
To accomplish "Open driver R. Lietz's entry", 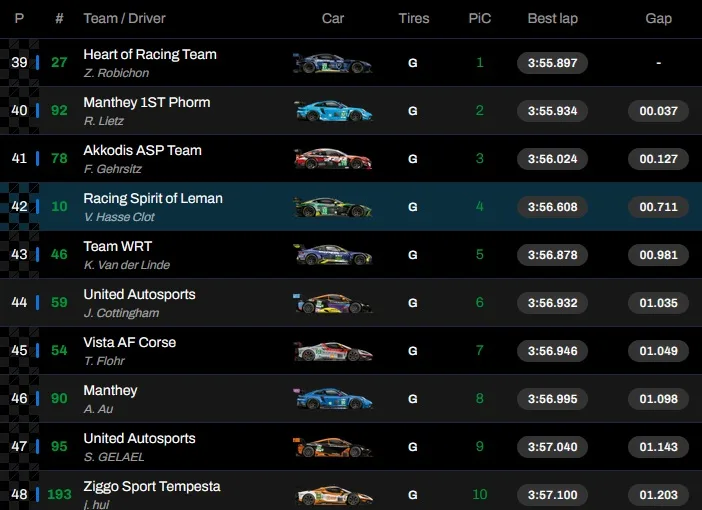I will 103,121.
